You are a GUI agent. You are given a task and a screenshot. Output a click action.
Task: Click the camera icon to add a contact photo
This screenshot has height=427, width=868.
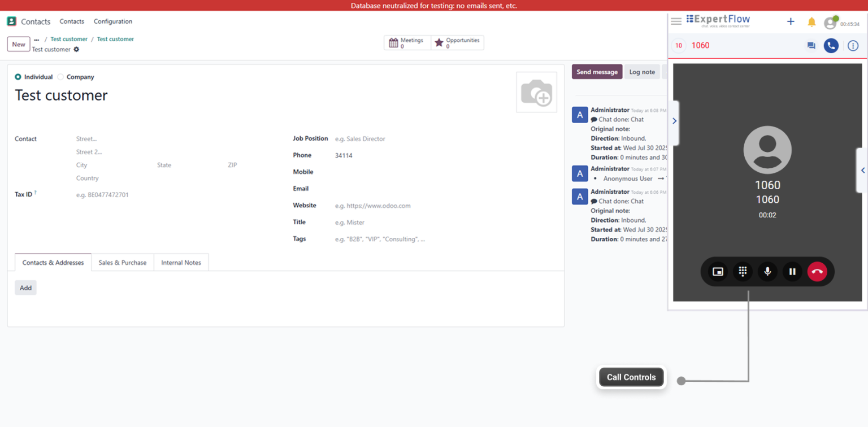(x=536, y=91)
